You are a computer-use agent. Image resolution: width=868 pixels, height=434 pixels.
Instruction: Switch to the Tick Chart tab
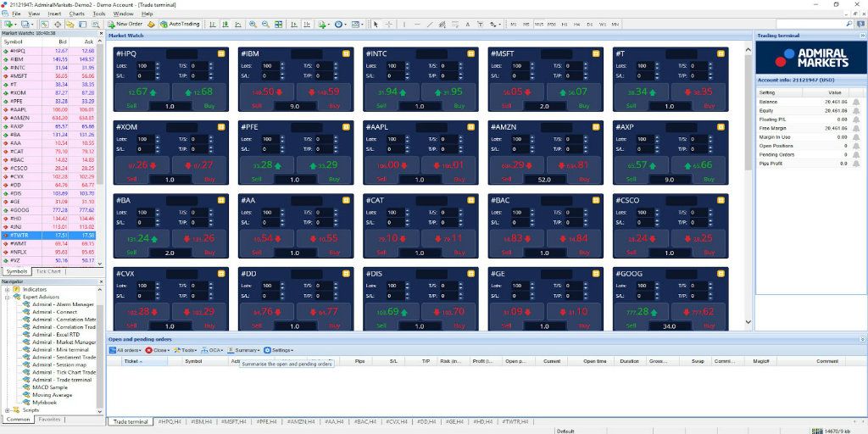coord(48,272)
